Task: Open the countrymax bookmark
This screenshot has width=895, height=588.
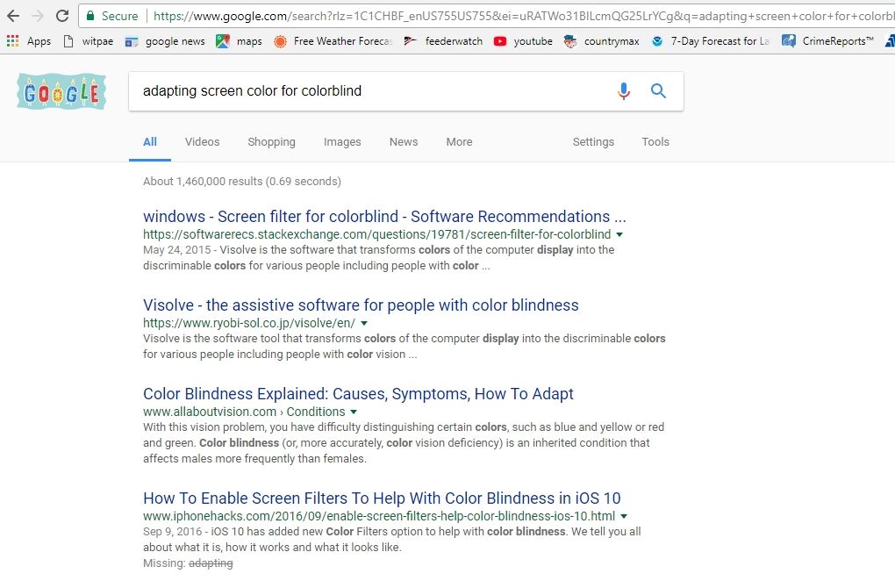Action: point(601,41)
